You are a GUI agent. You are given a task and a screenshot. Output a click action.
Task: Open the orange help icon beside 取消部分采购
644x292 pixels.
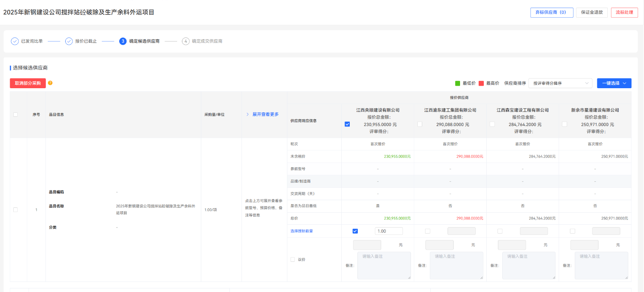(x=50, y=83)
